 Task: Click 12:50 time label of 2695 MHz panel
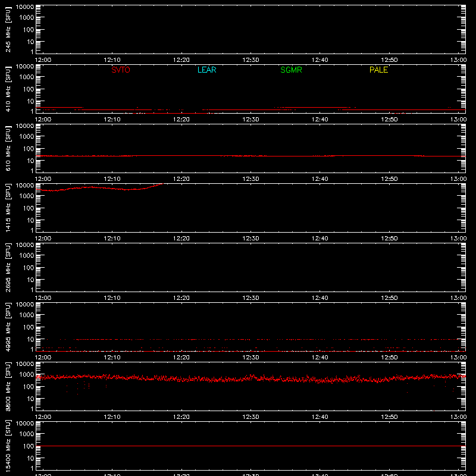click(x=389, y=298)
